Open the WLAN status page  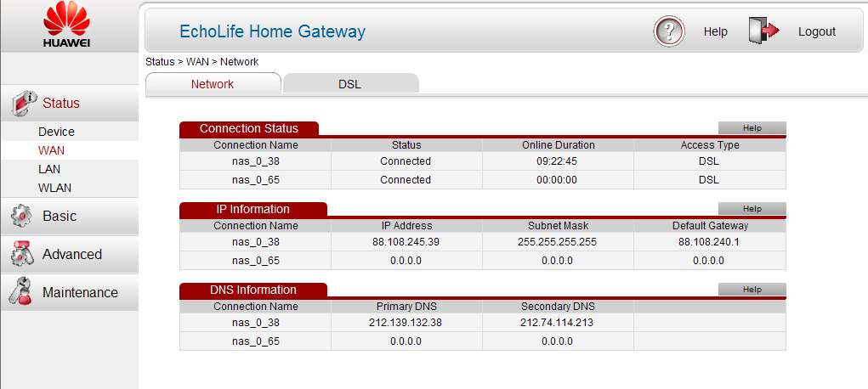coord(54,188)
